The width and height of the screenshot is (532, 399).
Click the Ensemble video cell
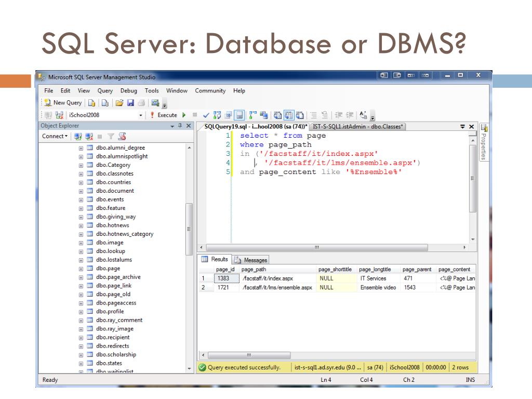click(378, 287)
